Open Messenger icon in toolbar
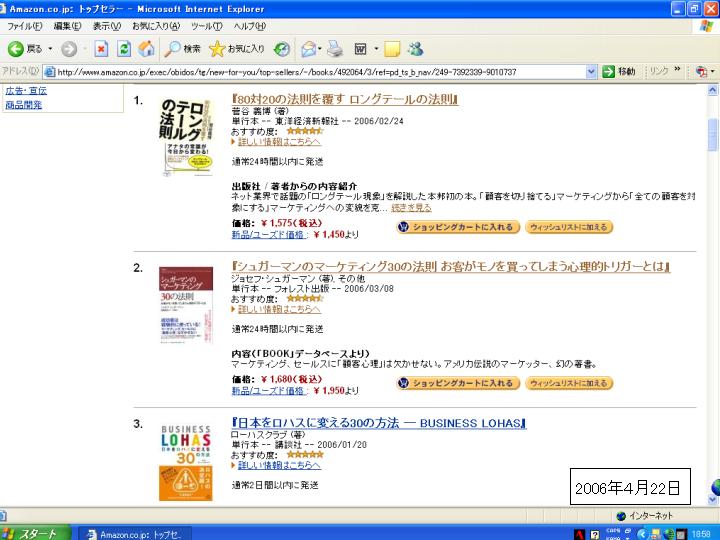The image size is (720, 540). (x=415, y=49)
